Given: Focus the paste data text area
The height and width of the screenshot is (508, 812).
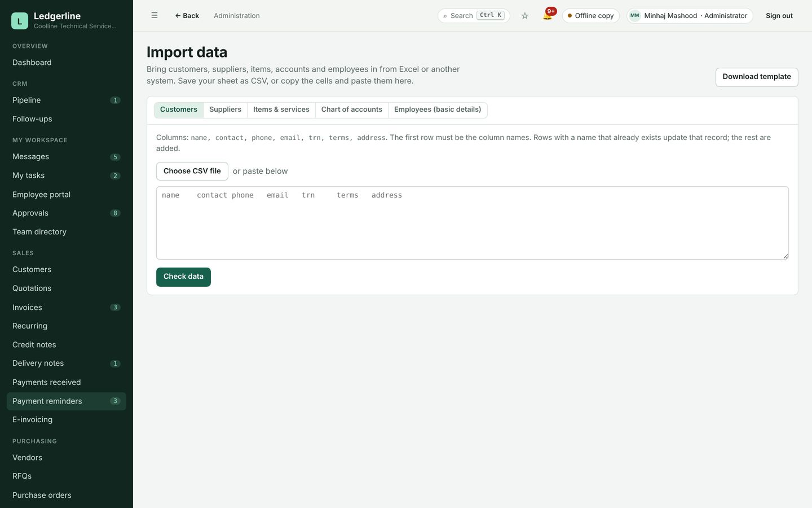Looking at the screenshot, I should pos(473,223).
